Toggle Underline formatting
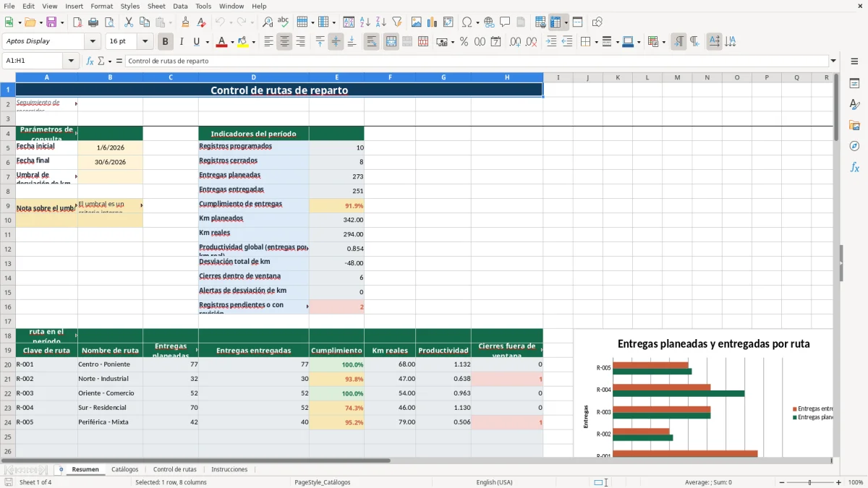This screenshot has height=488, width=868. click(x=196, y=42)
